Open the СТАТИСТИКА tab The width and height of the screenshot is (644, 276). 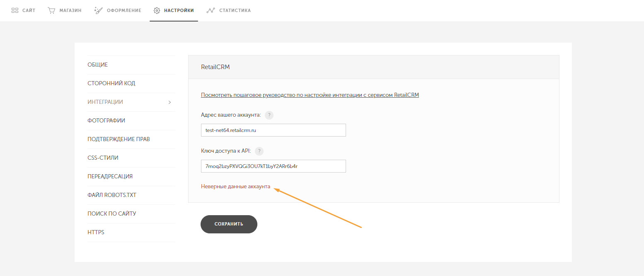tap(229, 10)
